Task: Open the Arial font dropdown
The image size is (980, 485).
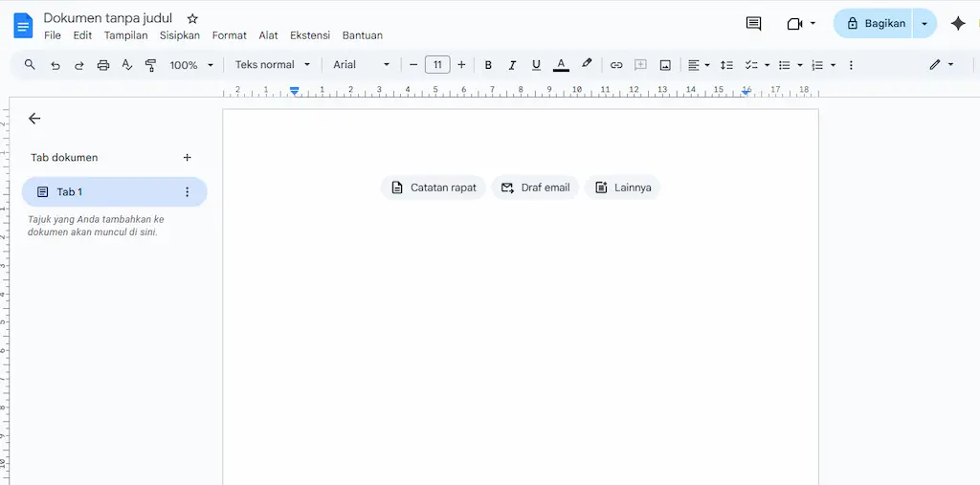Action: click(x=361, y=64)
